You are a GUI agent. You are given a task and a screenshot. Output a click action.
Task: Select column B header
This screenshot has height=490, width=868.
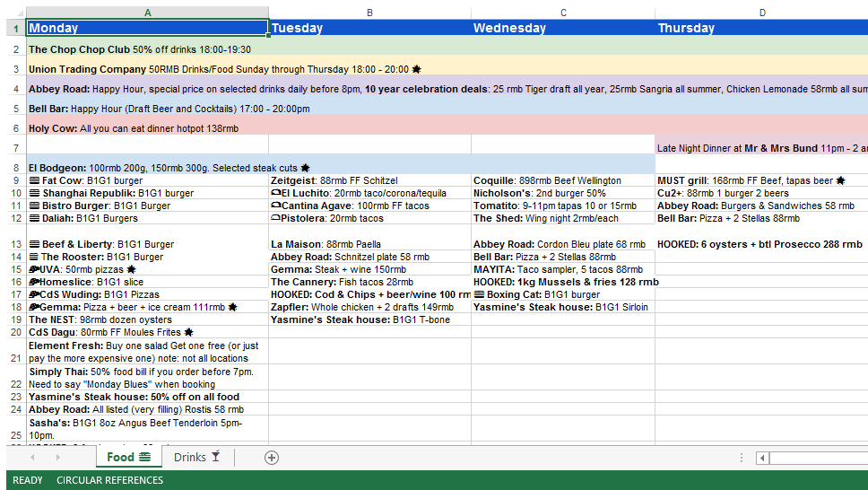click(369, 13)
